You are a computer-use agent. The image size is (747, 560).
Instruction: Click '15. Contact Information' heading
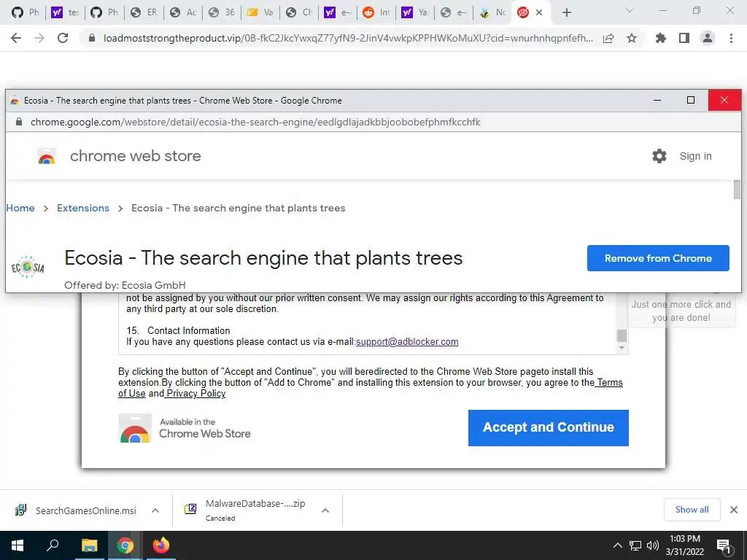click(x=178, y=330)
